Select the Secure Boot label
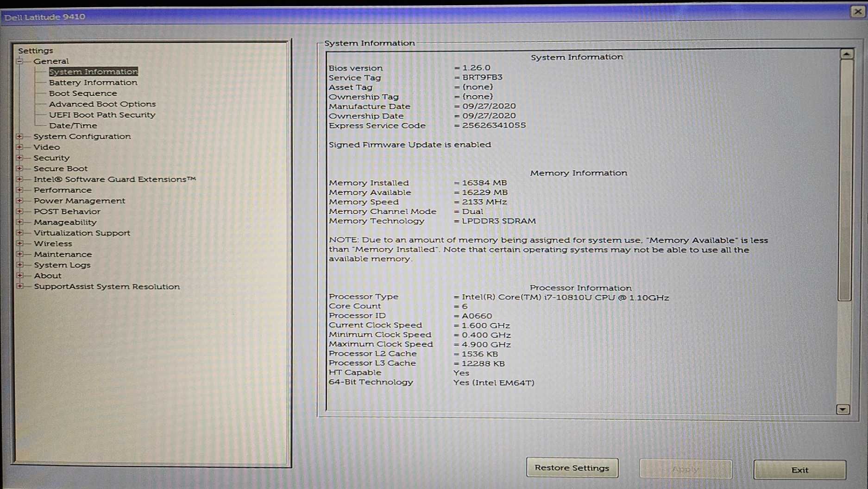 60,168
